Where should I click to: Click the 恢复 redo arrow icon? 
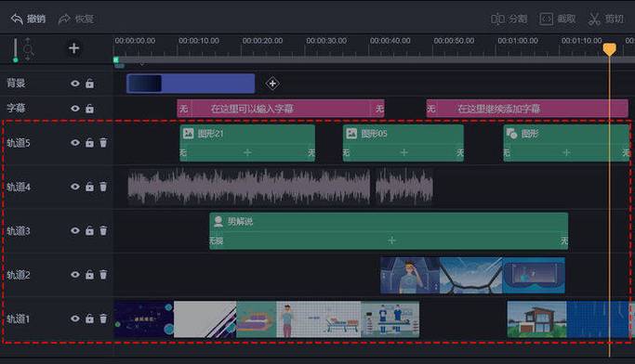coord(64,19)
